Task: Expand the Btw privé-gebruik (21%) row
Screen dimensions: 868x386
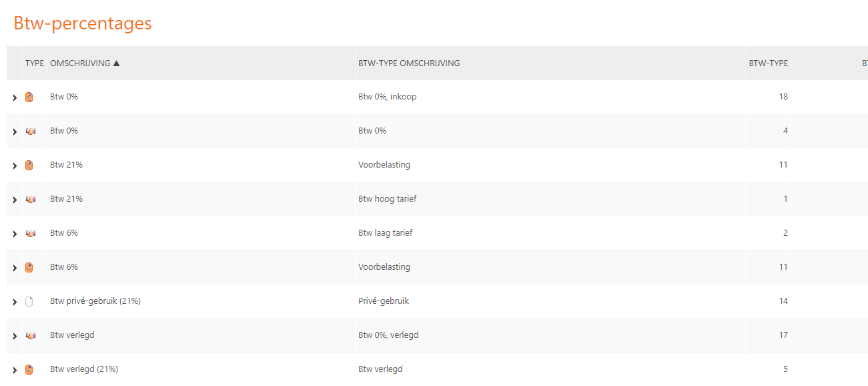Action: (x=15, y=303)
